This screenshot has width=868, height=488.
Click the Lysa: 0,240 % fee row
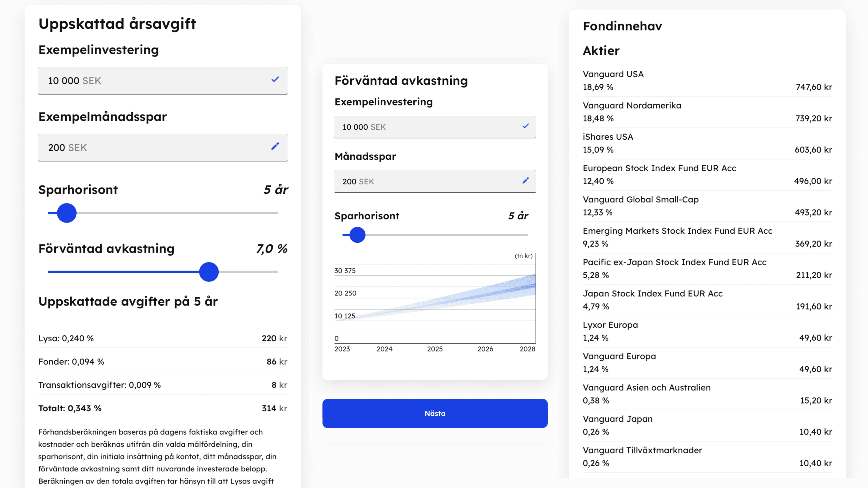(x=163, y=338)
